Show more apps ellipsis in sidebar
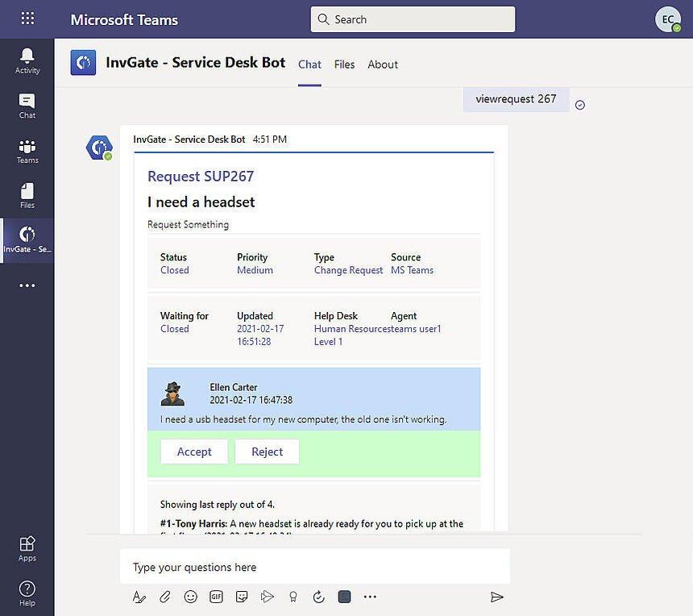The width and height of the screenshot is (693, 616). click(27, 285)
